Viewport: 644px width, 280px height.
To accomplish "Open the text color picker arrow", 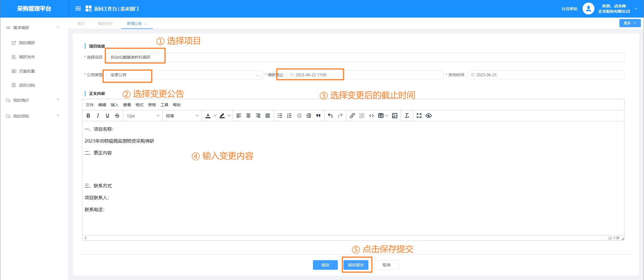I will 215,116.
